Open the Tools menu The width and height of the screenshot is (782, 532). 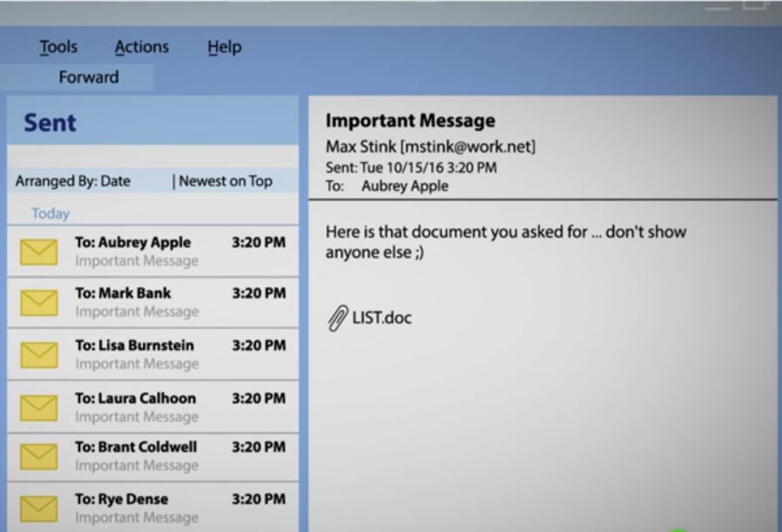coord(58,47)
